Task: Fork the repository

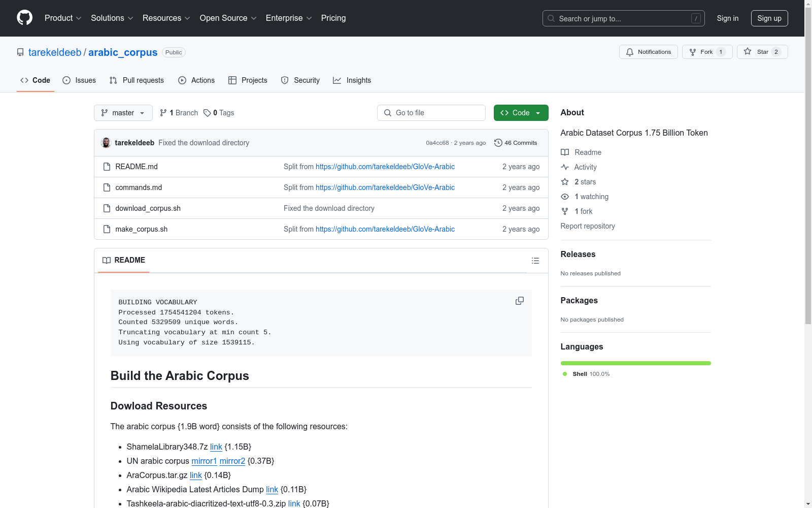Action: pos(707,52)
